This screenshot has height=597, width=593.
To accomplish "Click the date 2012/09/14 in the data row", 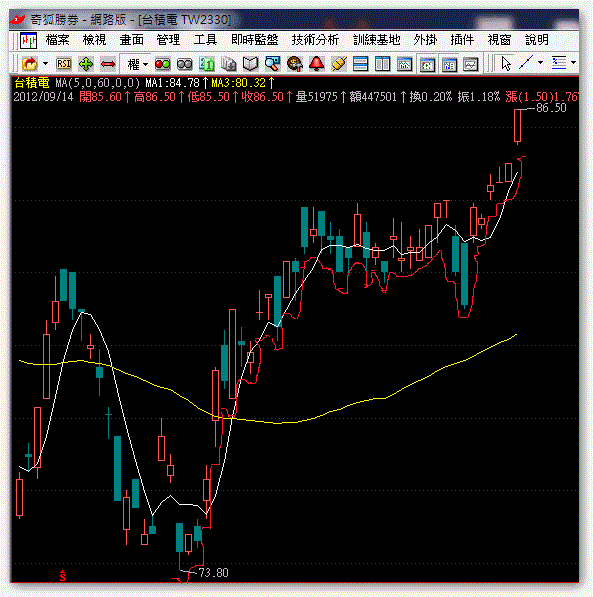I will [43, 97].
